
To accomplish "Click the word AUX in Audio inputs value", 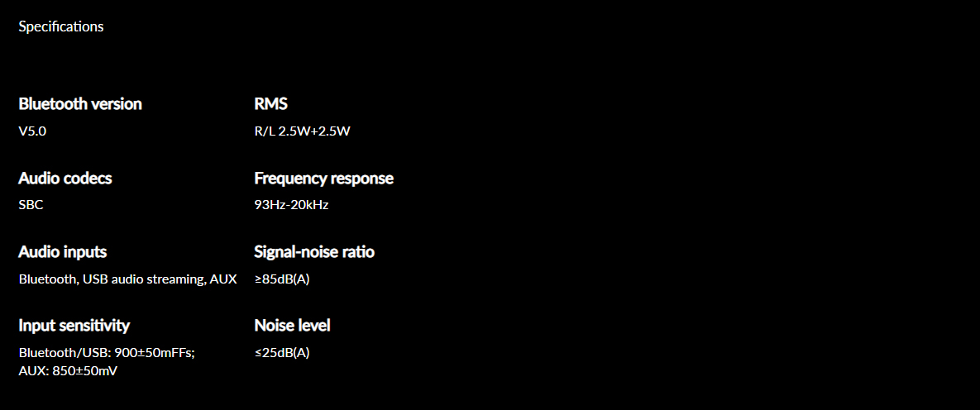I will pyautogui.click(x=224, y=279).
